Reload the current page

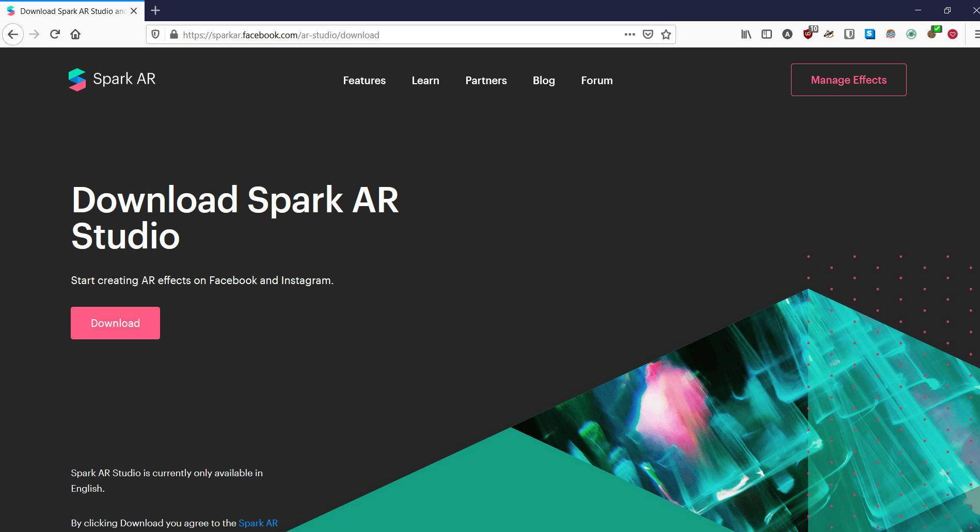pyautogui.click(x=55, y=34)
